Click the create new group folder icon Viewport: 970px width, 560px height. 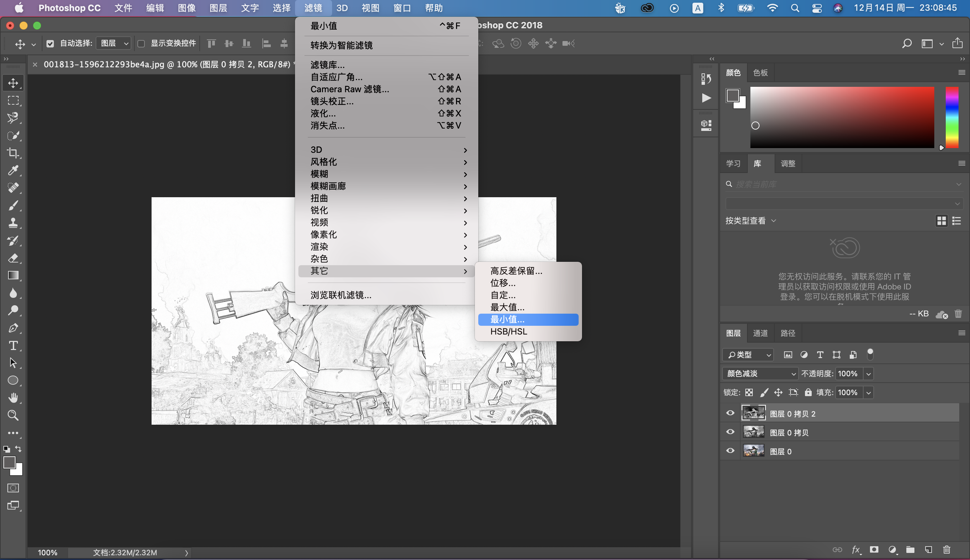pyautogui.click(x=910, y=550)
